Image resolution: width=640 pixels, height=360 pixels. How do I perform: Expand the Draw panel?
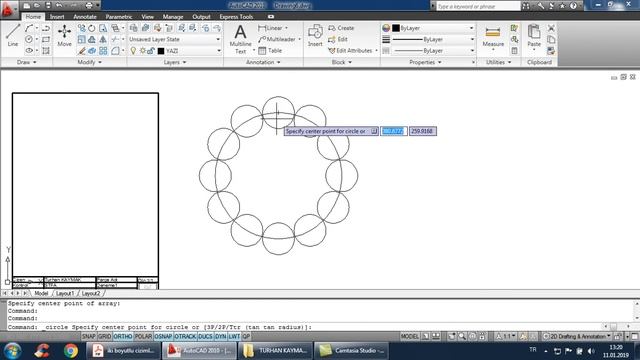[x=27, y=62]
